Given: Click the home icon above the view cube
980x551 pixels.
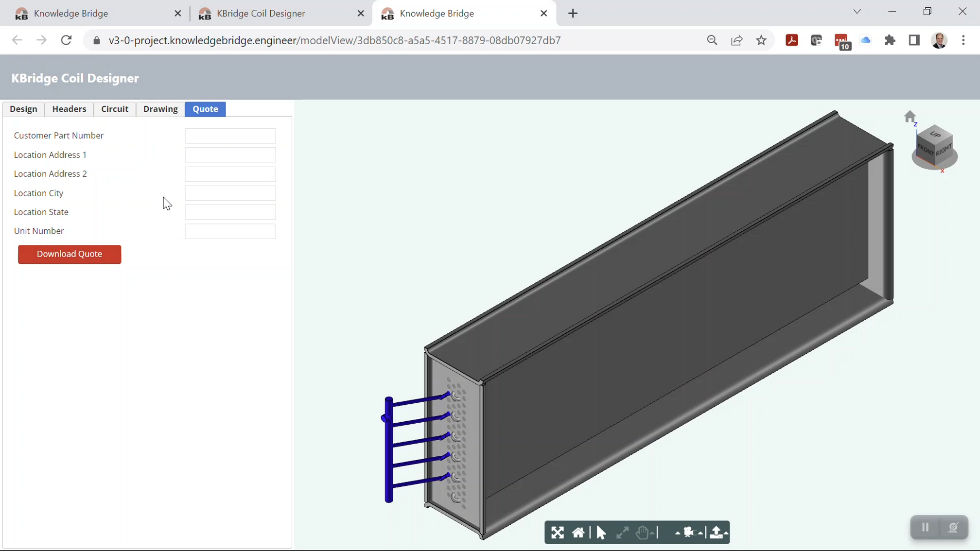Looking at the screenshot, I should coord(910,117).
